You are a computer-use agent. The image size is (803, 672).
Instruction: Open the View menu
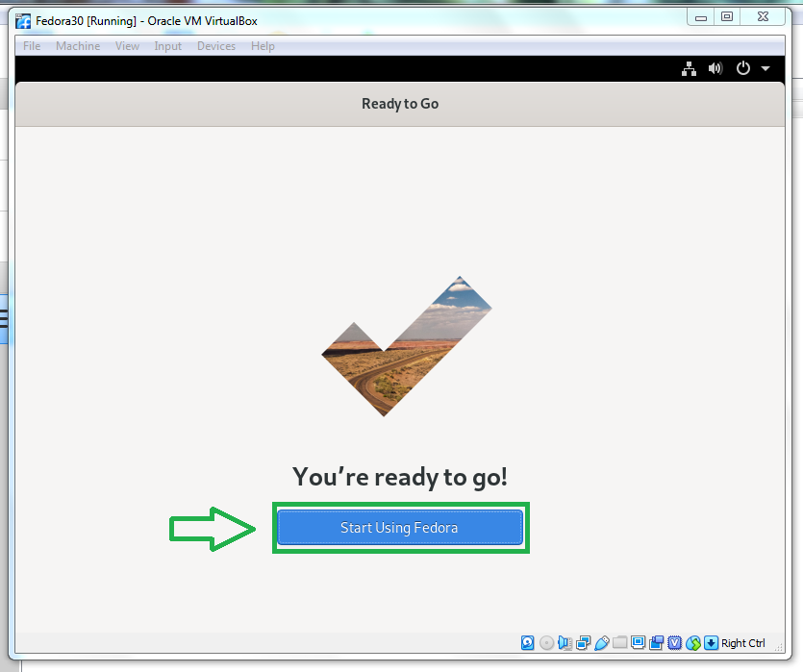pyautogui.click(x=127, y=46)
